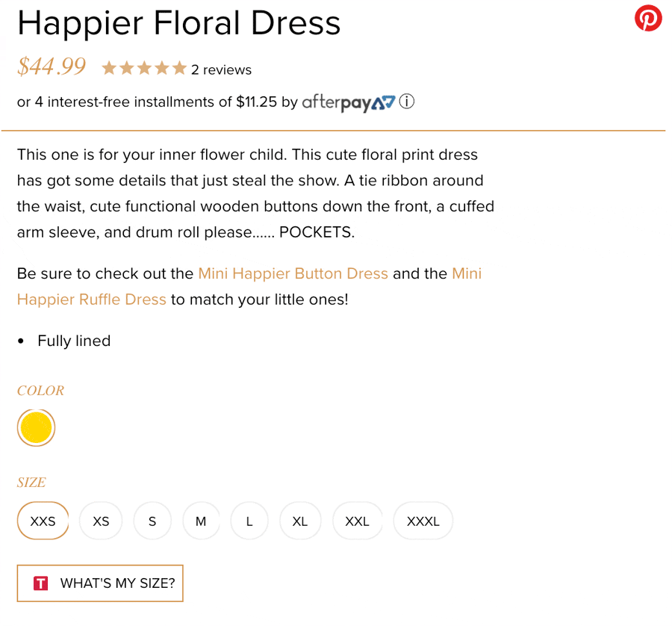Screen dimensions: 672x626
Task: Choose size S
Action: click(x=152, y=521)
